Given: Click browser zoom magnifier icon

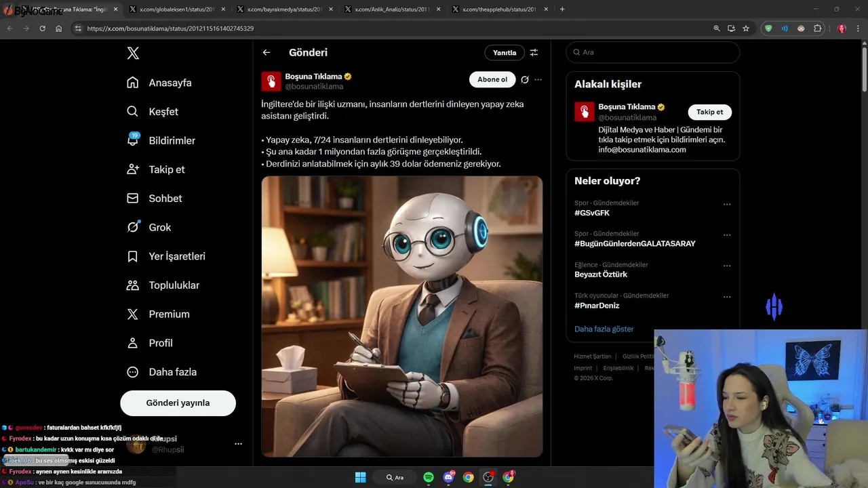Looking at the screenshot, I should tap(717, 28).
